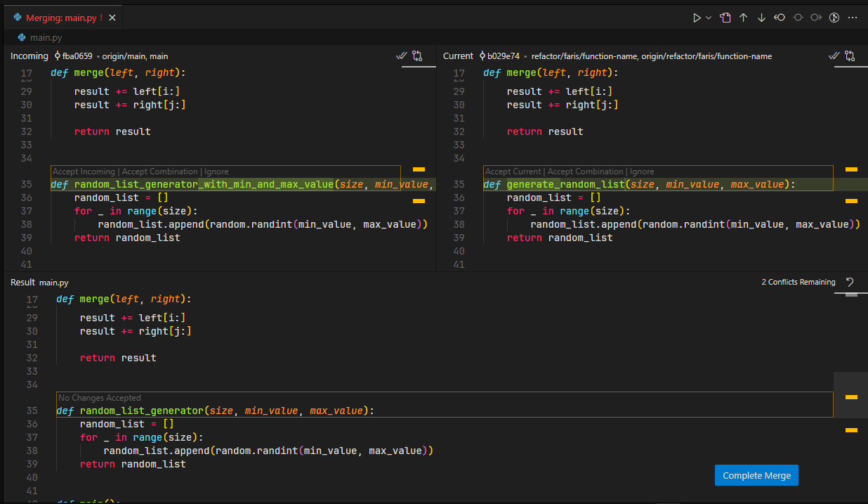Click Accept Current above line 35
The image size is (868, 504).
(x=513, y=172)
